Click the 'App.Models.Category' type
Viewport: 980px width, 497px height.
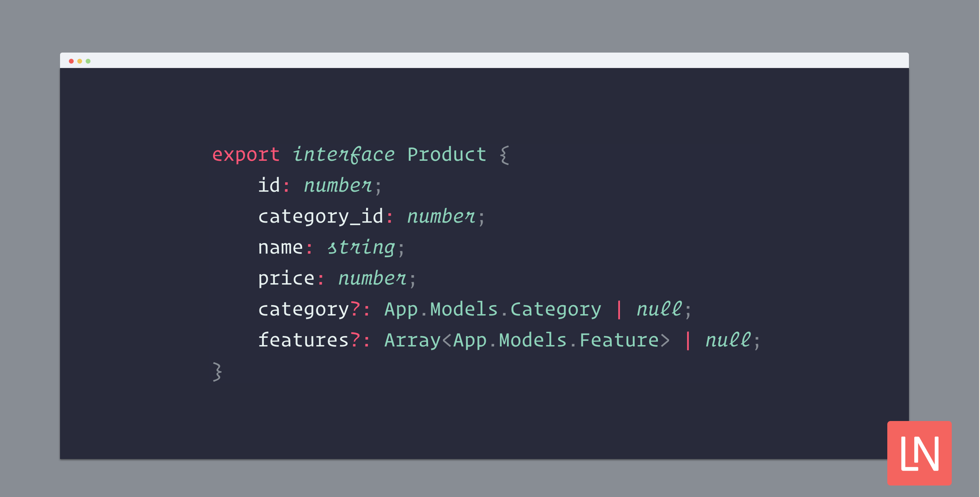493,309
